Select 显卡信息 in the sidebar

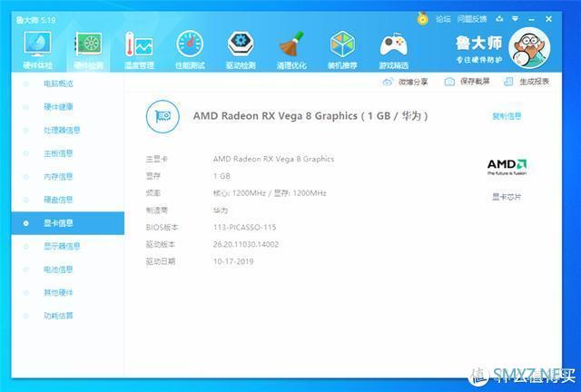[67, 223]
